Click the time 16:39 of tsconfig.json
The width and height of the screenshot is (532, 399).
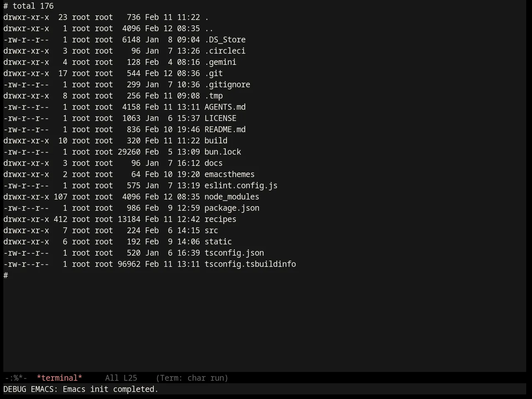tap(188, 253)
